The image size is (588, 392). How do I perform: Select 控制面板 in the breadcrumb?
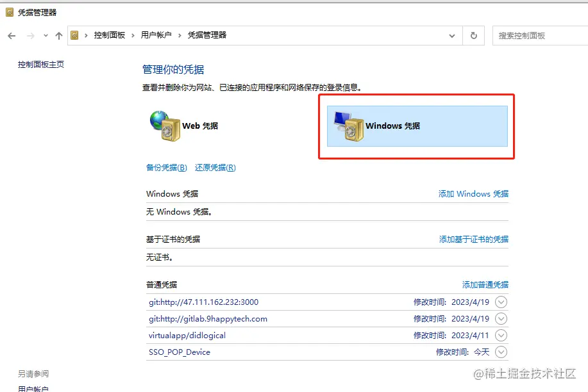click(109, 35)
